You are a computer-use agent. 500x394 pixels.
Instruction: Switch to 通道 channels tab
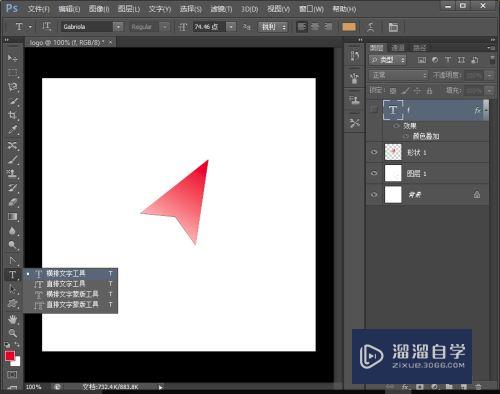click(x=398, y=48)
